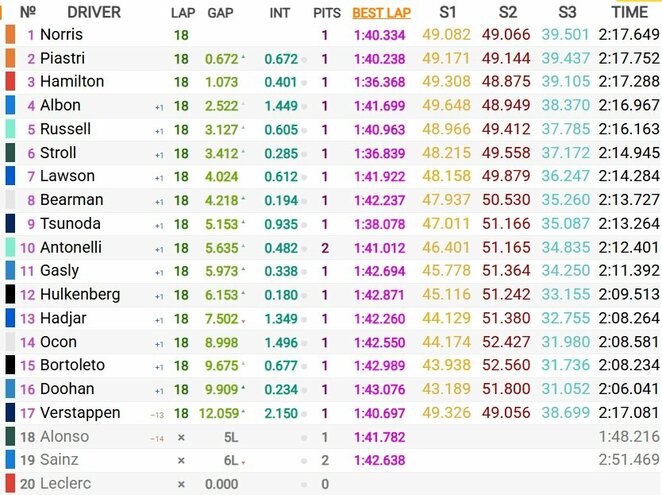Click the -14 position change for Alonso
This screenshot has height=495, width=662.
click(157, 437)
